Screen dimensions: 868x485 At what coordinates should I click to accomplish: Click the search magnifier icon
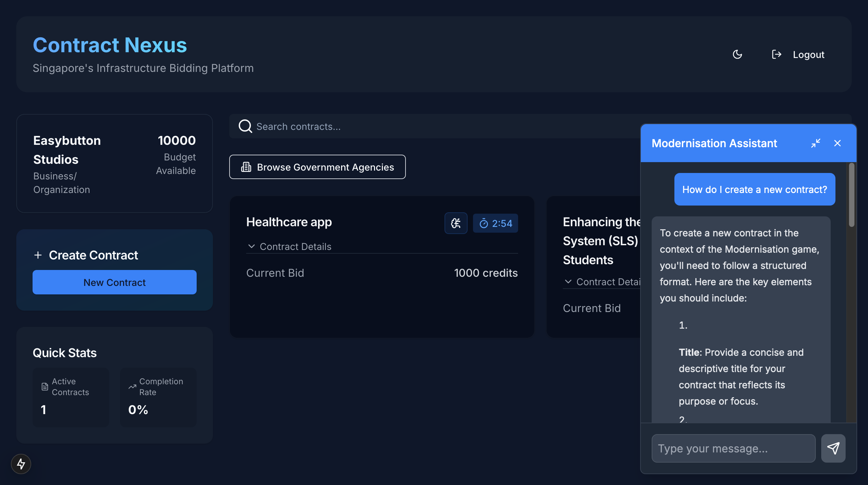pyautogui.click(x=245, y=126)
